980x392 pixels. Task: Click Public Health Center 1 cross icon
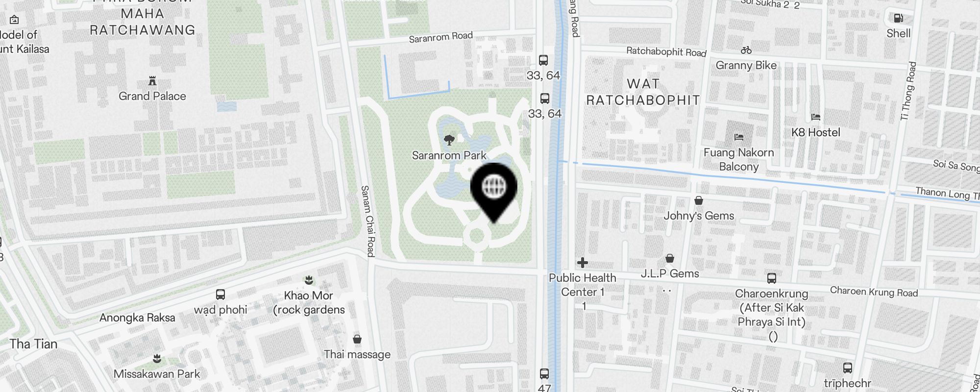[x=583, y=263]
